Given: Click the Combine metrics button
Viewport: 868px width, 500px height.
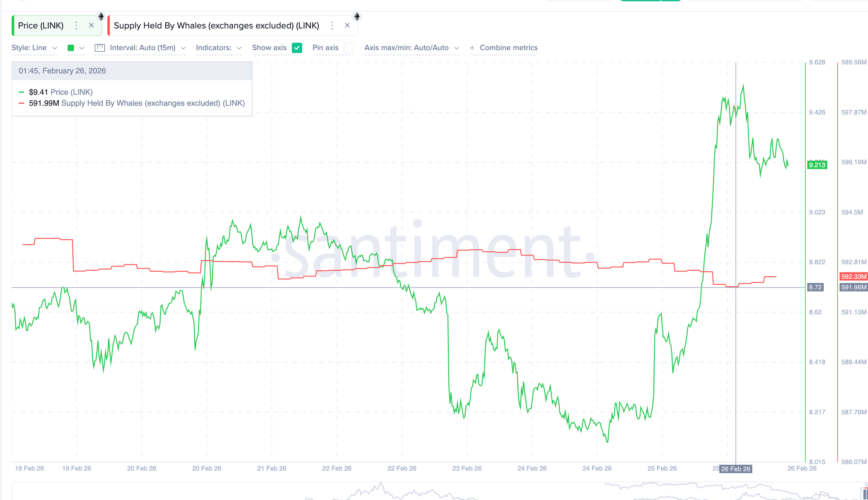Looking at the screenshot, I should [x=508, y=48].
